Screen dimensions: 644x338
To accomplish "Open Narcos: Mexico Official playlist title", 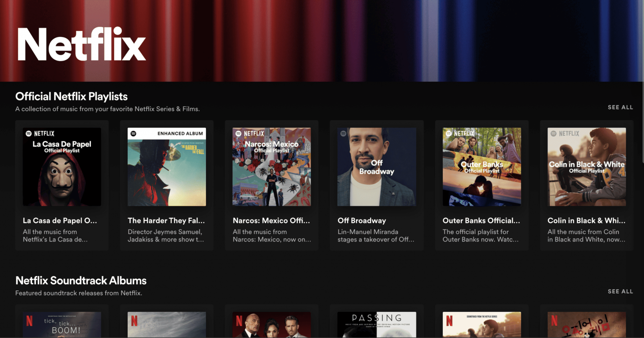I will click(x=271, y=221).
